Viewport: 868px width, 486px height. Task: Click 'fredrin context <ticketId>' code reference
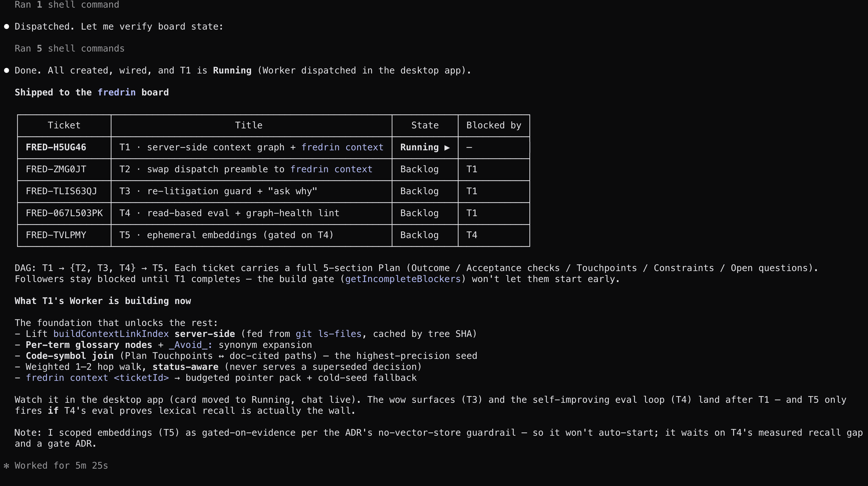97,377
